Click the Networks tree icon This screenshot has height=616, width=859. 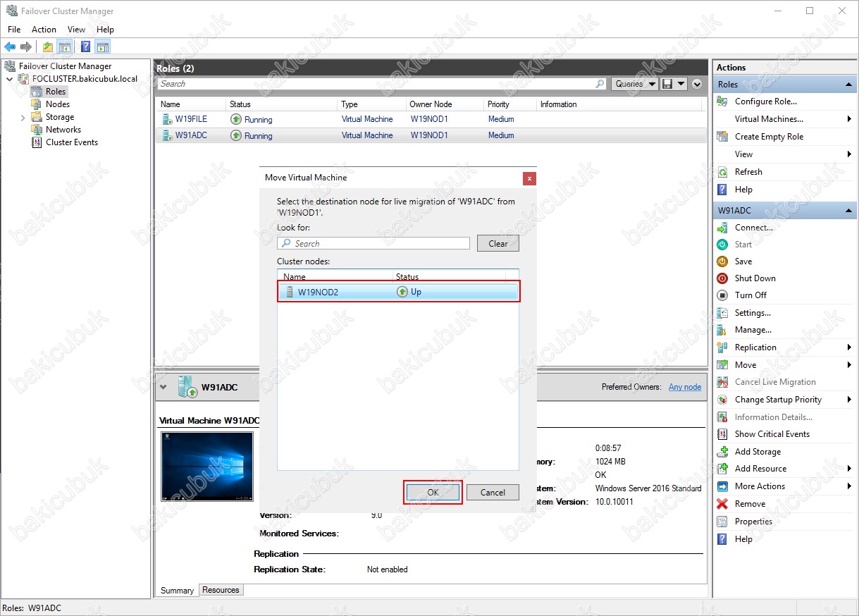tap(37, 130)
